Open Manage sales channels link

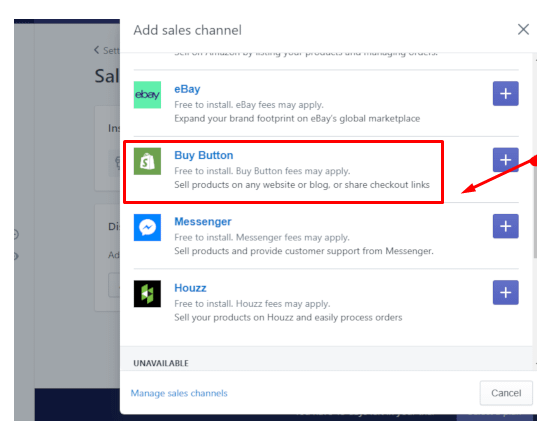pyautogui.click(x=179, y=393)
